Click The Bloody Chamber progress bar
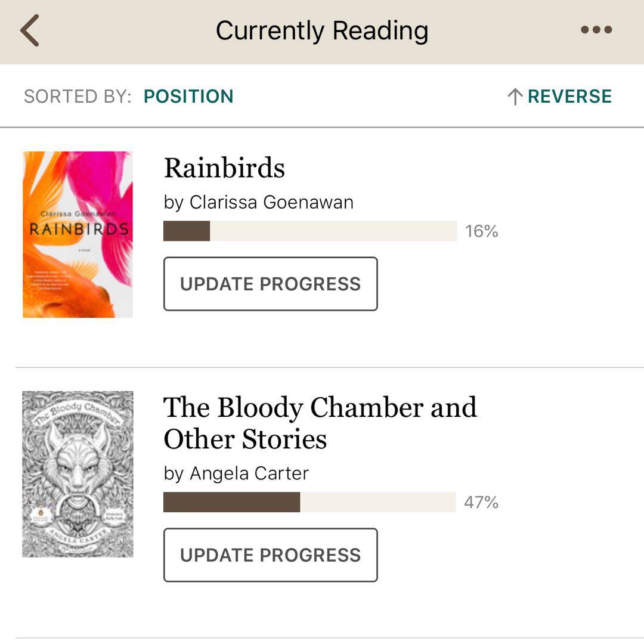 point(309,502)
